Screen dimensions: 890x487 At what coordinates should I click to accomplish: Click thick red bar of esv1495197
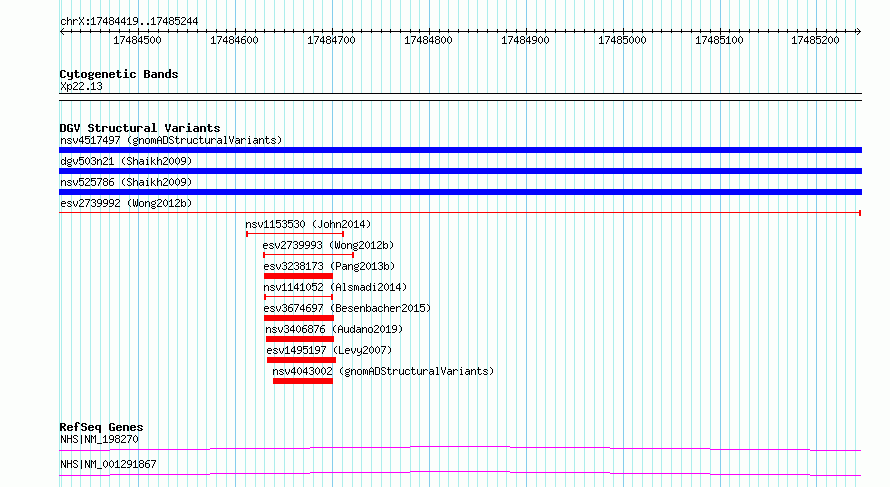click(x=301, y=360)
